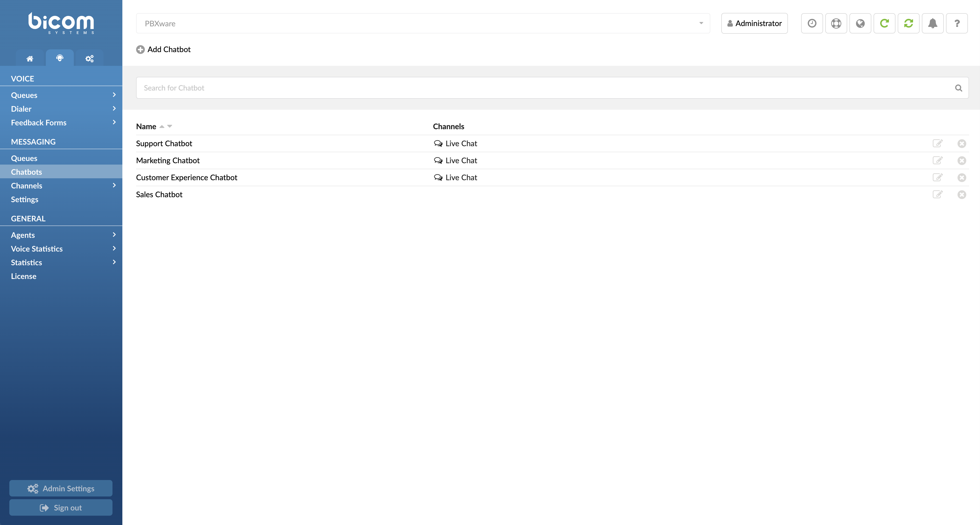The image size is (980, 525).
Task: Edit the Support Chatbot row
Action: tap(937, 143)
